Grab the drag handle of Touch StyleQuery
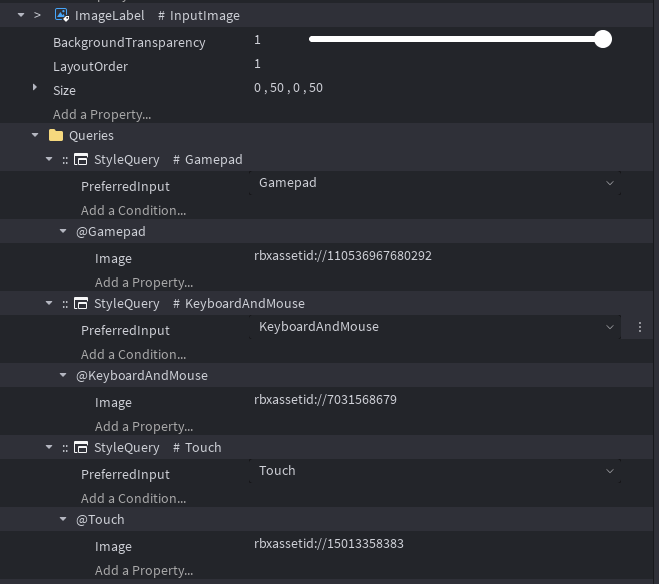Viewport: 659px width, 584px height. point(65,448)
